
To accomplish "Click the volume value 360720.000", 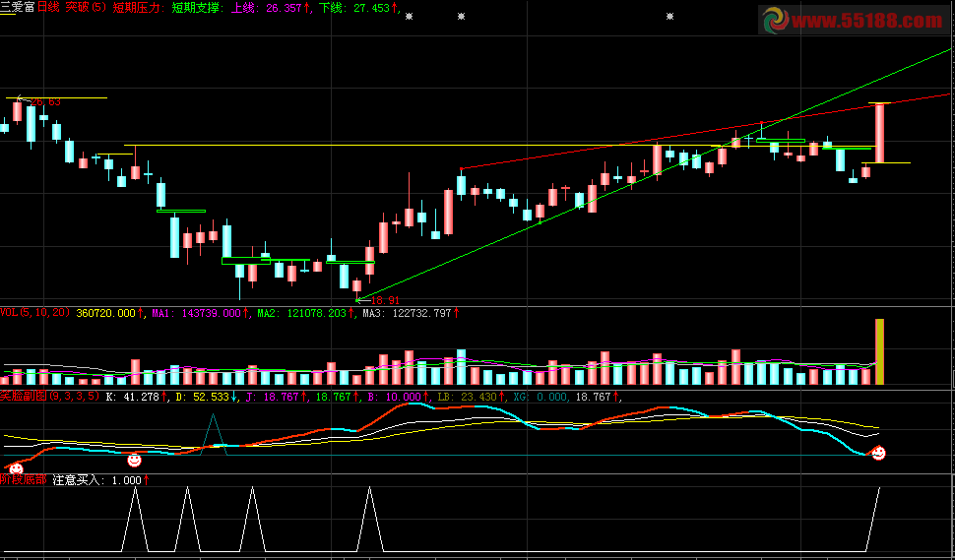I will pyautogui.click(x=109, y=313).
